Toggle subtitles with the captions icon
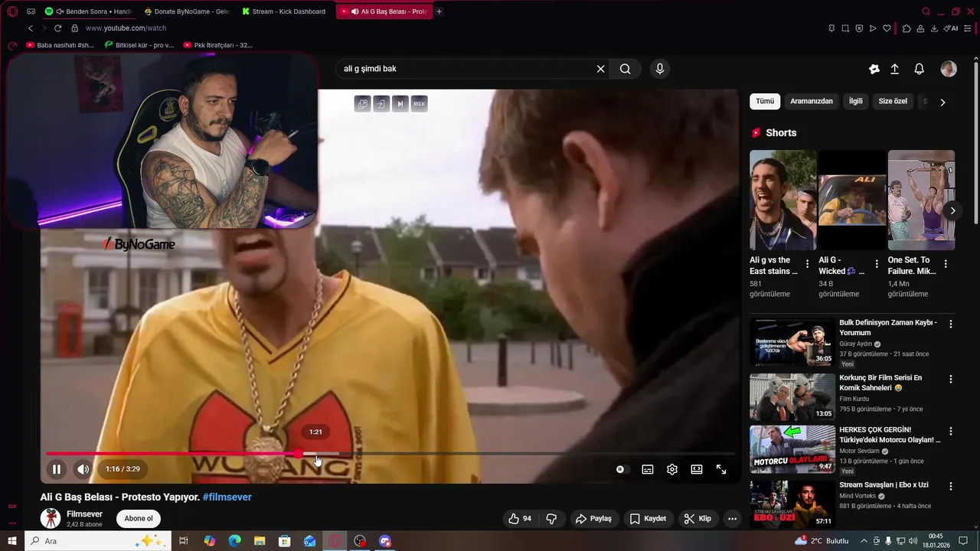Image resolution: width=980 pixels, height=551 pixels. tap(648, 469)
